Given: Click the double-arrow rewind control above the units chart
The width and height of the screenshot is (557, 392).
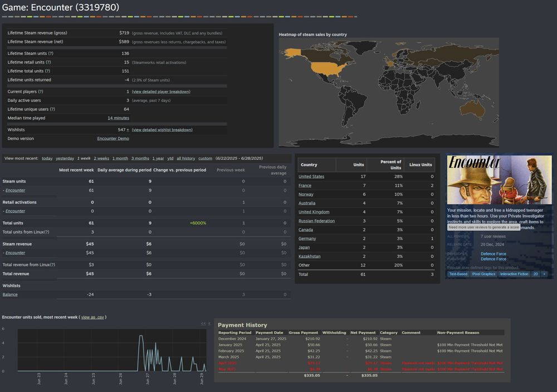Looking at the screenshot, I should (x=203, y=324).
